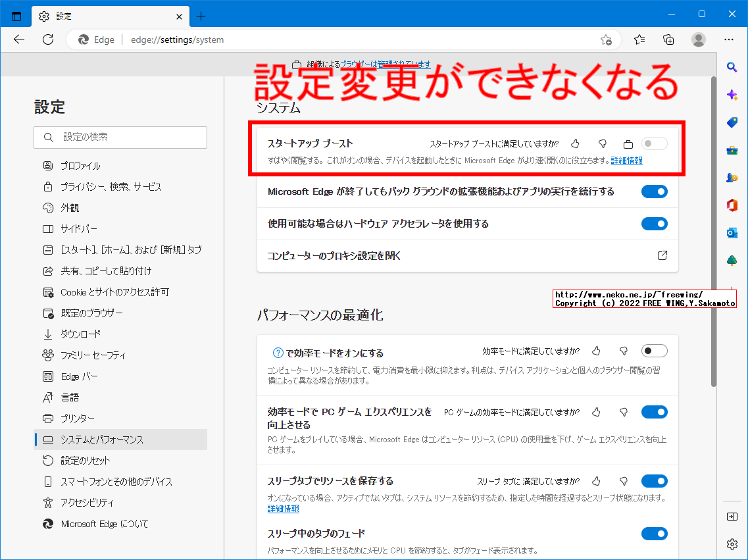Image resolution: width=748 pixels, height=560 pixels.
Task: Disable hardware acceleration toggle
Action: point(654,224)
